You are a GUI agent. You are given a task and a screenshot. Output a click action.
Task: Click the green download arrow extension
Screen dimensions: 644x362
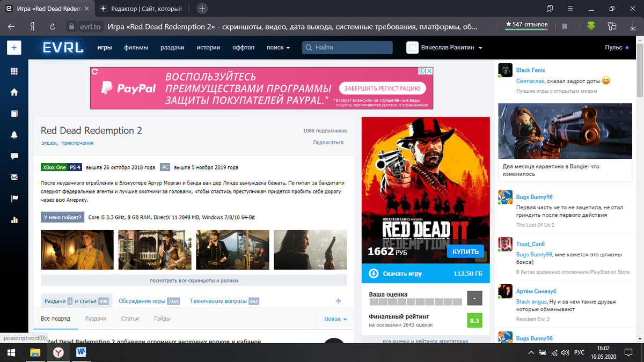[591, 26]
